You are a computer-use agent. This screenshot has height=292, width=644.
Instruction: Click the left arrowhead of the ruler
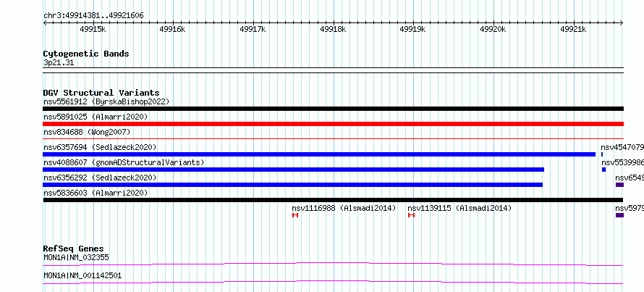45,23
